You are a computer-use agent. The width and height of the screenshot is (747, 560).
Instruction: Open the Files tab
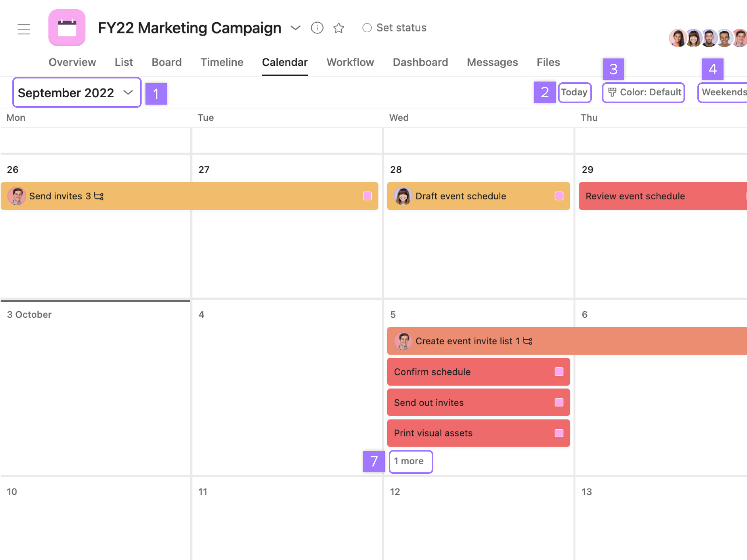click(x=548, y=62)
